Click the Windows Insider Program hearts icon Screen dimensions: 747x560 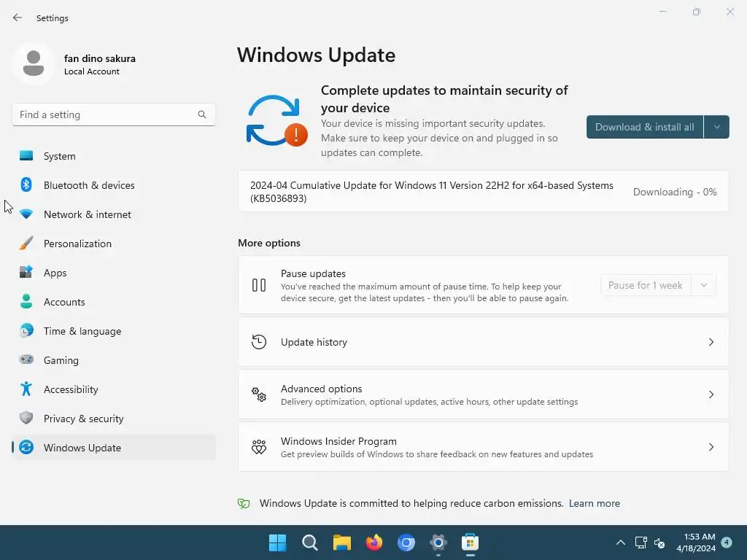point(259,447)
